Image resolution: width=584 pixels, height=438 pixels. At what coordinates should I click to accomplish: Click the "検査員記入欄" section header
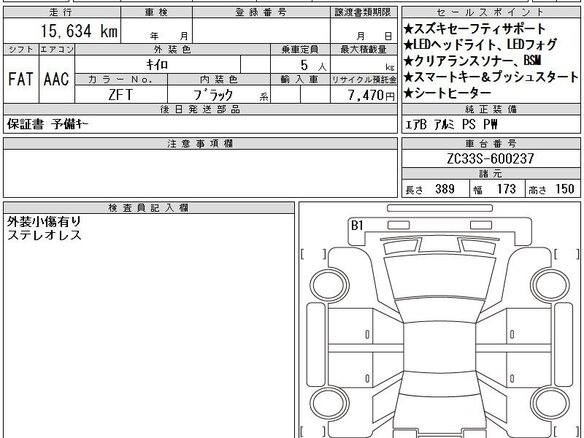pos(149,207)
